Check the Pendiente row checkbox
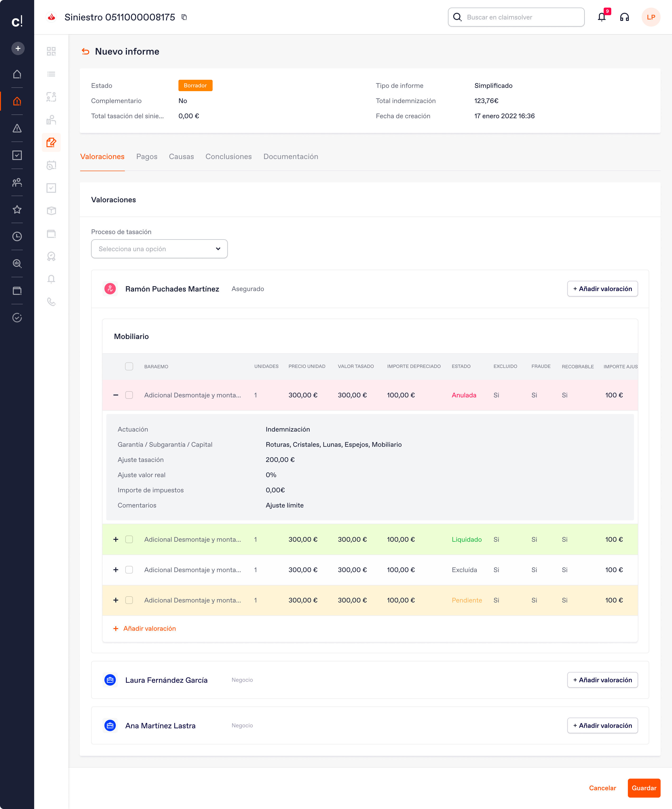The width and height of the screenshot is (672, 809). [x=129, y=600]
